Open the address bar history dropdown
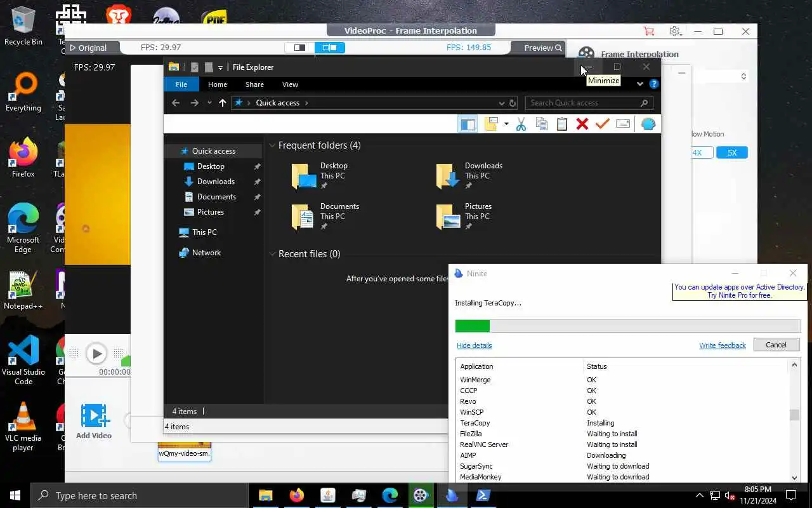Screen dimensions: 812x508 502,103
